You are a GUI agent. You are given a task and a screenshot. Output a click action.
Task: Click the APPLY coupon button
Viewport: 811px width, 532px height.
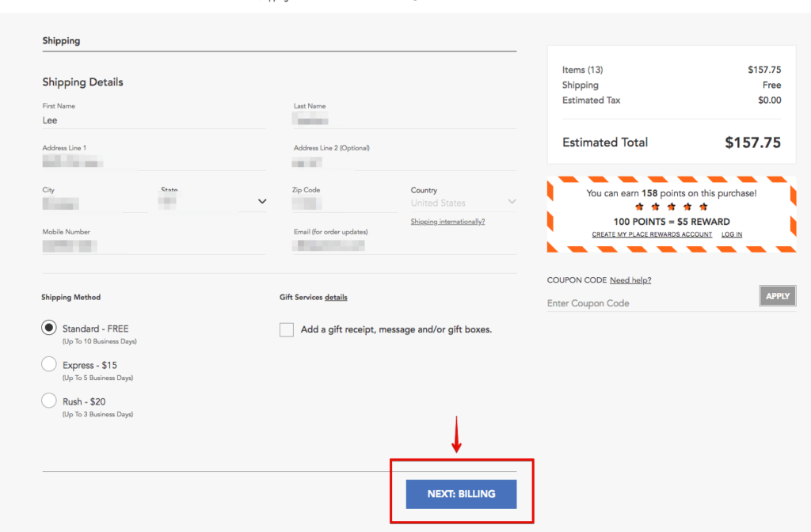[x=777, y=295]
